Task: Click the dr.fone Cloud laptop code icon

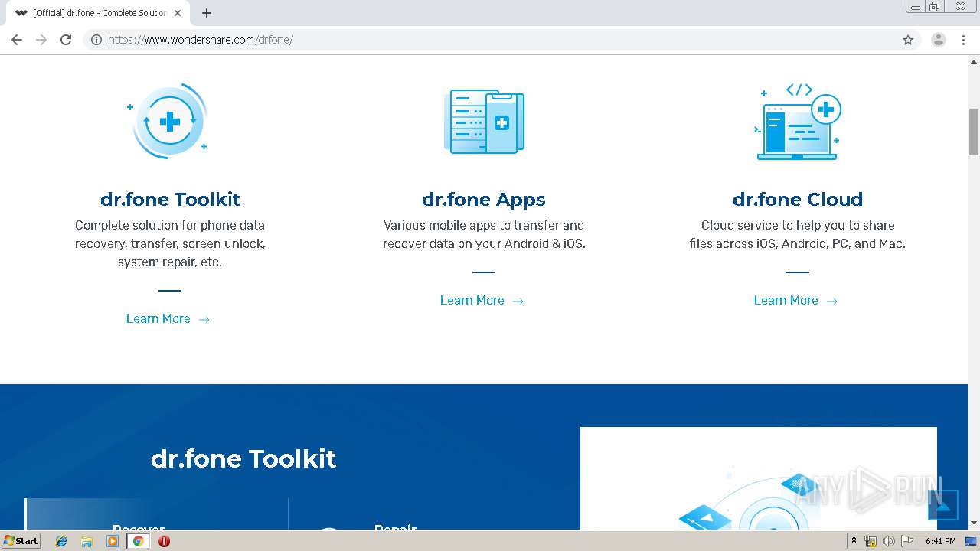Action: [798, 122]
